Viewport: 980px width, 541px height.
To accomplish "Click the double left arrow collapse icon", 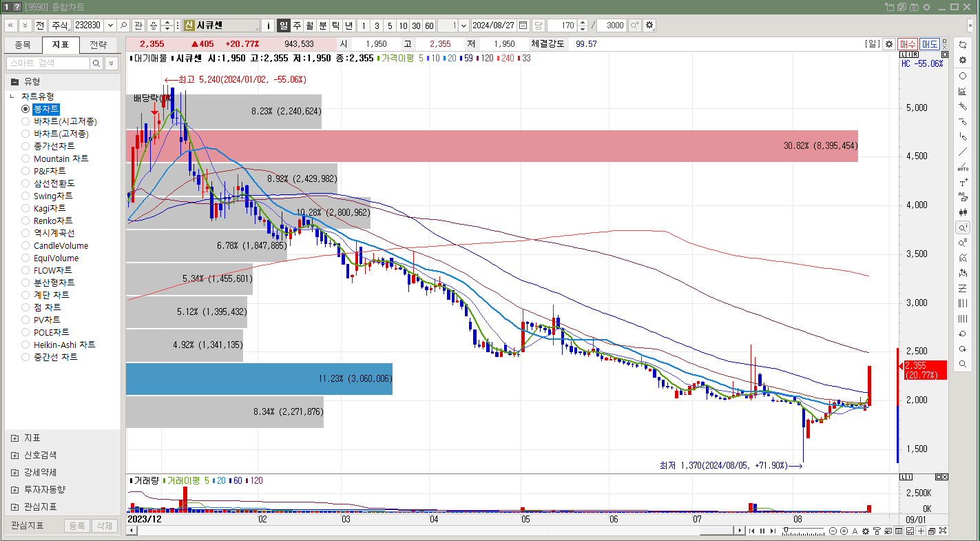I will coord(11,25).
